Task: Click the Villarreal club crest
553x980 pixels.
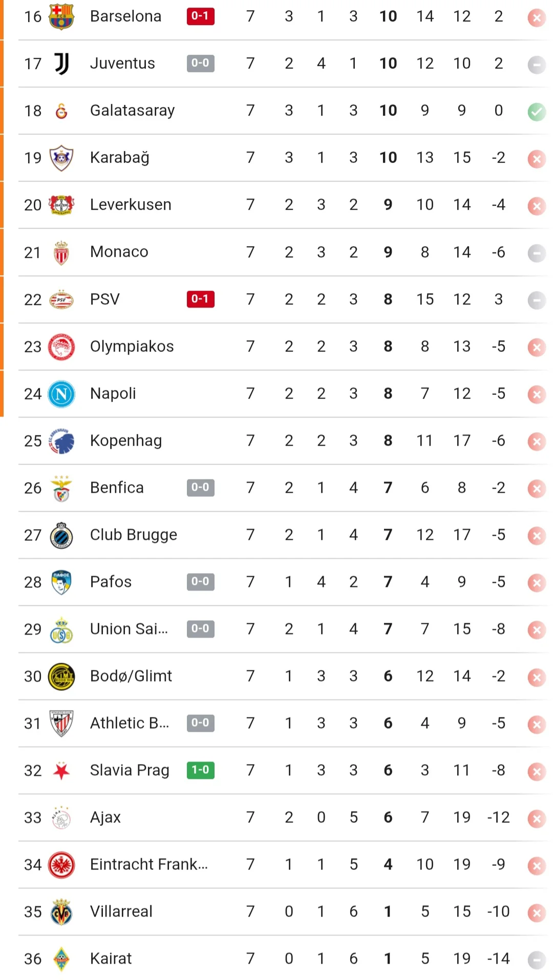Action: (61, 912)
